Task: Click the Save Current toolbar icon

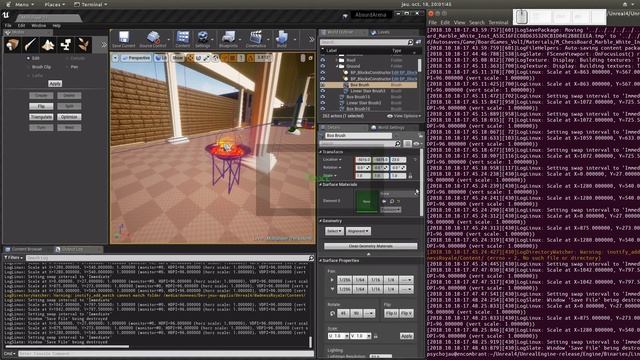Action: click(x=124, y=39)
